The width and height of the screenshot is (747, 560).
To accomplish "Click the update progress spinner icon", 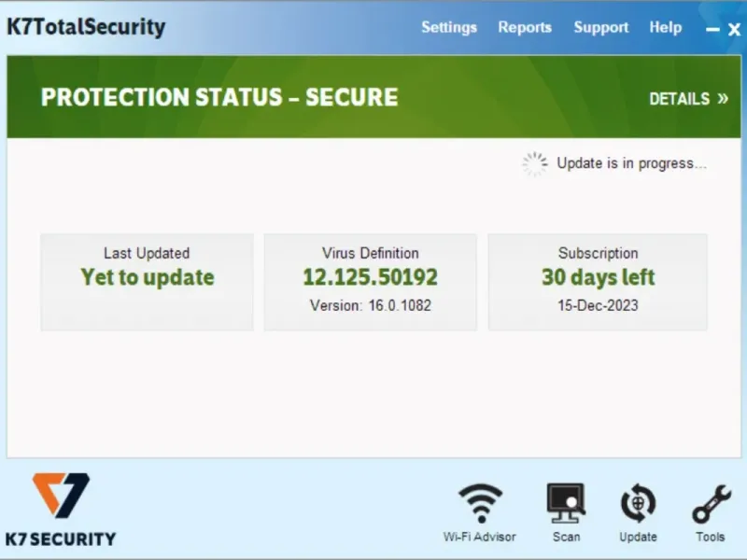I will tap(534, 164).
